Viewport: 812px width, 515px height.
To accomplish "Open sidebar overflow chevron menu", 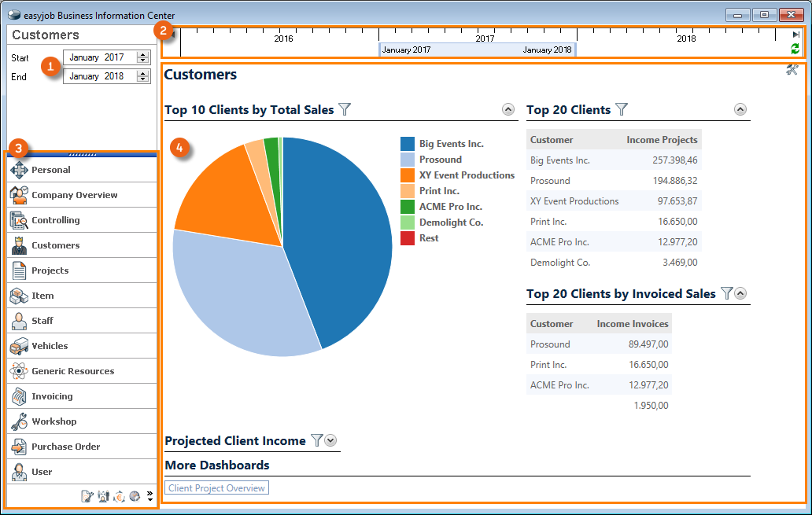I will 149,495.
